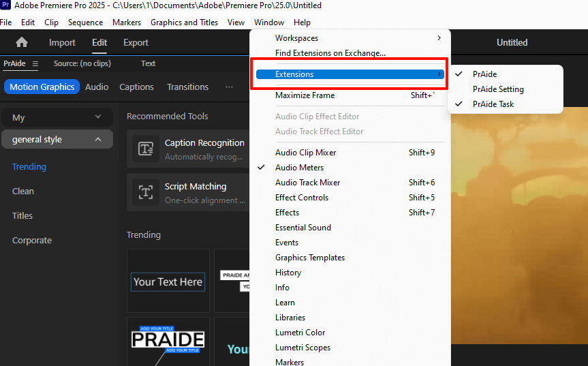Select the Your Text Here template
The image size is (588, 366).
coord(168,281)
